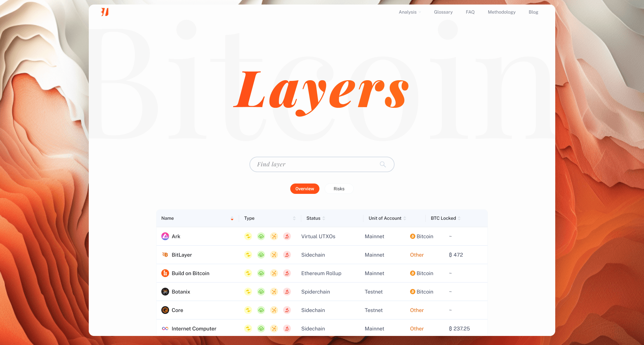This screenshot has width=644, height=345.
Task: Open the FAQ page
Action: coord(470,12)
